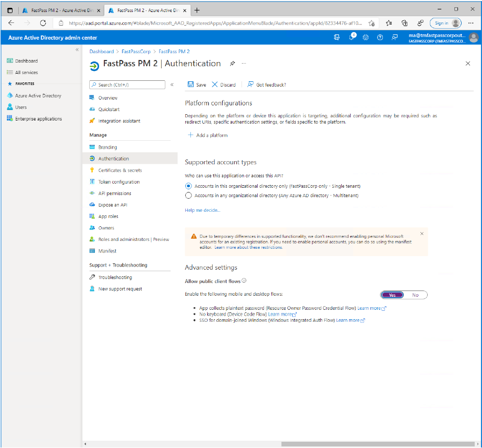Viewport: 482px width, 448px height.
Task: Open the blade more options ellipsis
Action: click(x=244, y=64)
